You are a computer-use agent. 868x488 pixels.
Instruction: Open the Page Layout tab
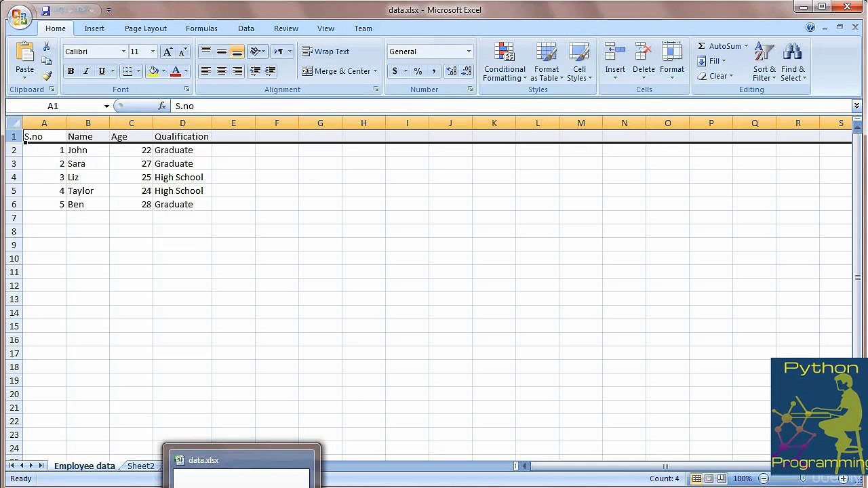pos(145,28)
